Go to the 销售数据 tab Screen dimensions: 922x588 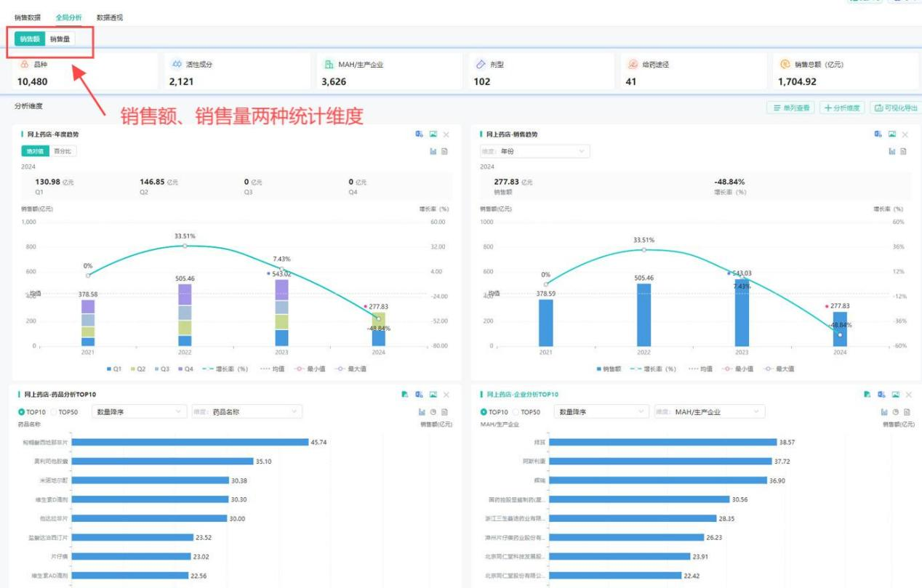pyautogui.click(x=28, y=17)
